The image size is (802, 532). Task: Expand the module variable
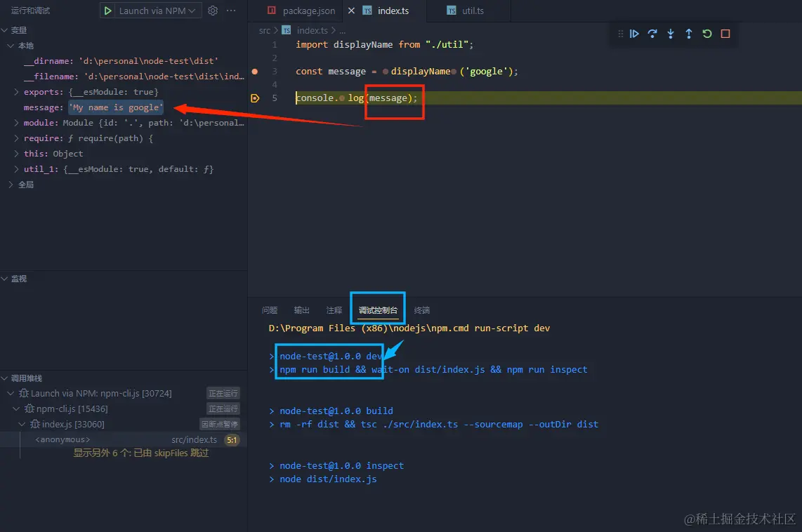click(x=16, y=123)
